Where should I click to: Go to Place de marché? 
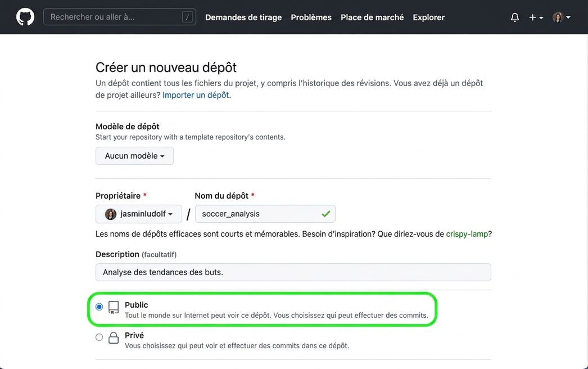pos(372,17)
